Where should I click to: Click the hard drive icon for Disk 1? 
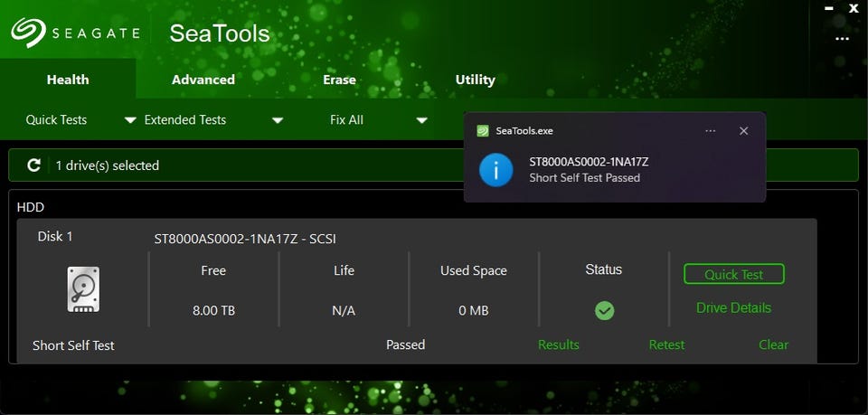(83, 289)
